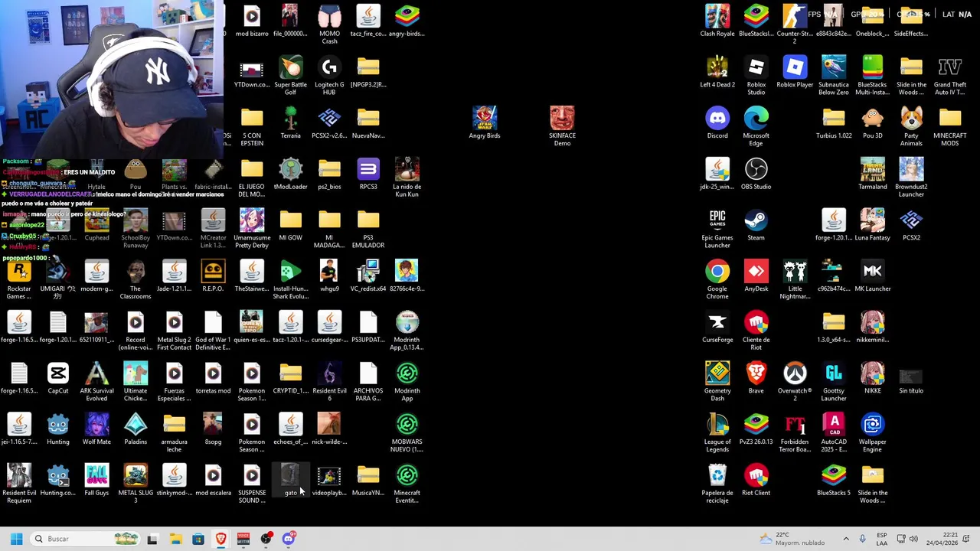Click the Buscar taskbar search box

86,539
